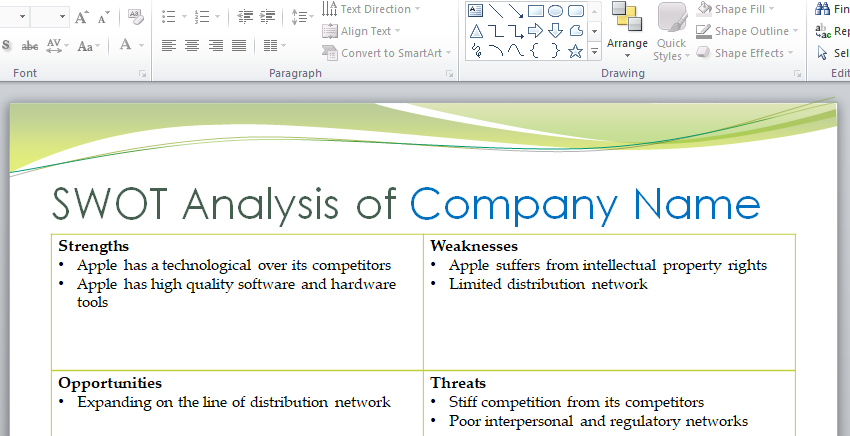Open Align Text menu
Screen dimensions: 850x436
coord(361,31)
